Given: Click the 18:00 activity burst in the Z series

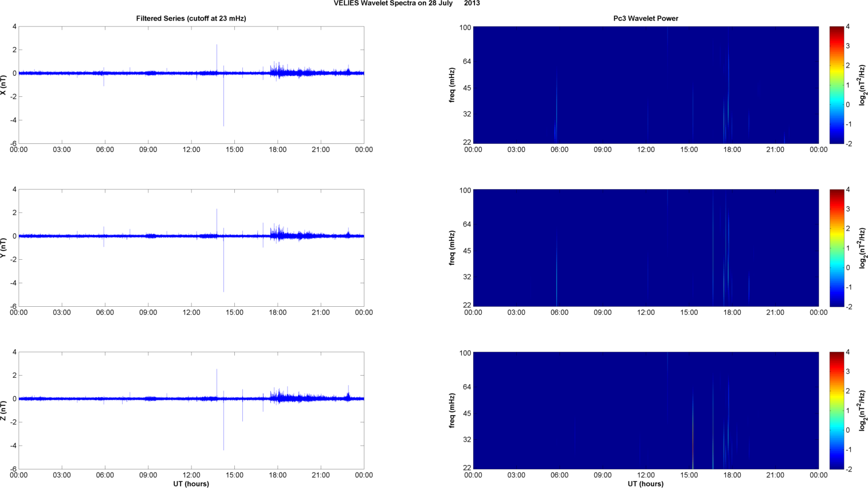Looking at the screenshot, I should pyautogui.click(x=279, y=396).
